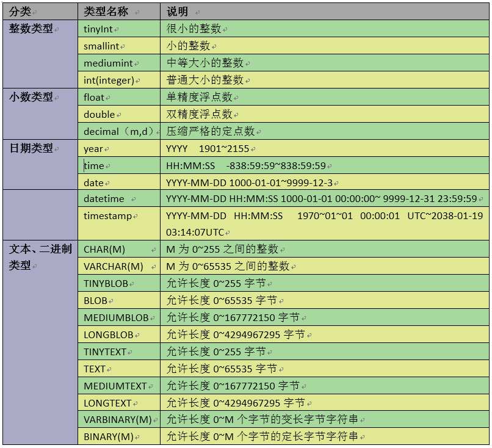Click the datetime range ending 23:59:59
Image resolution: width=492 pixels, height=448 pixels.
click(x=378, y=198)
